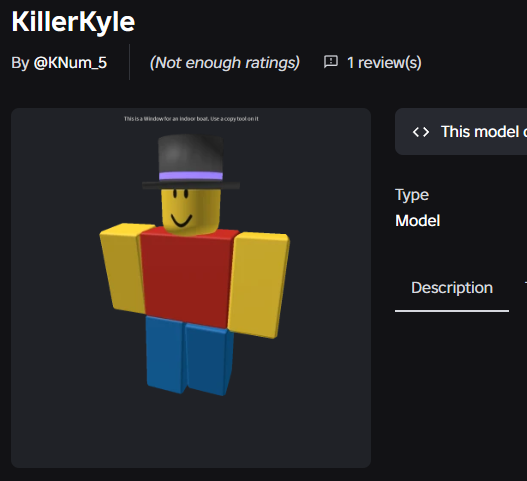Viewport: 527px width, 481px height.
Task: Click the code brackets script icon
Action: pos(421,132)
